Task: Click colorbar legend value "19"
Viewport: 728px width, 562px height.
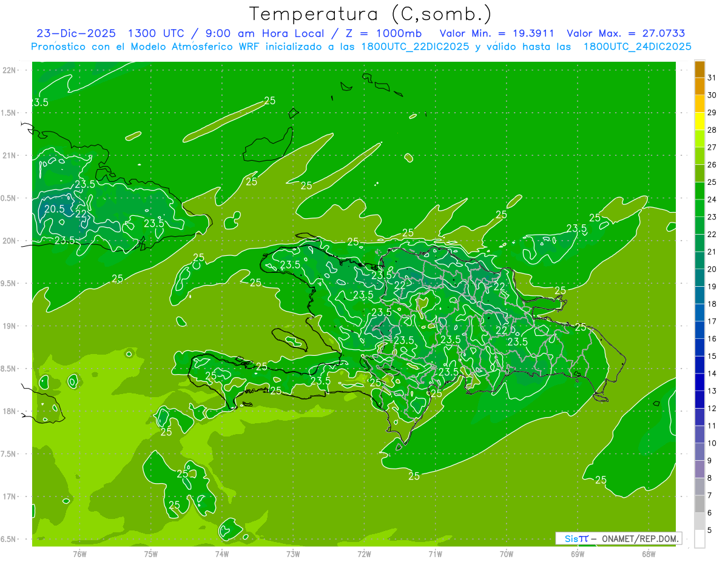Action: point(712,287)
